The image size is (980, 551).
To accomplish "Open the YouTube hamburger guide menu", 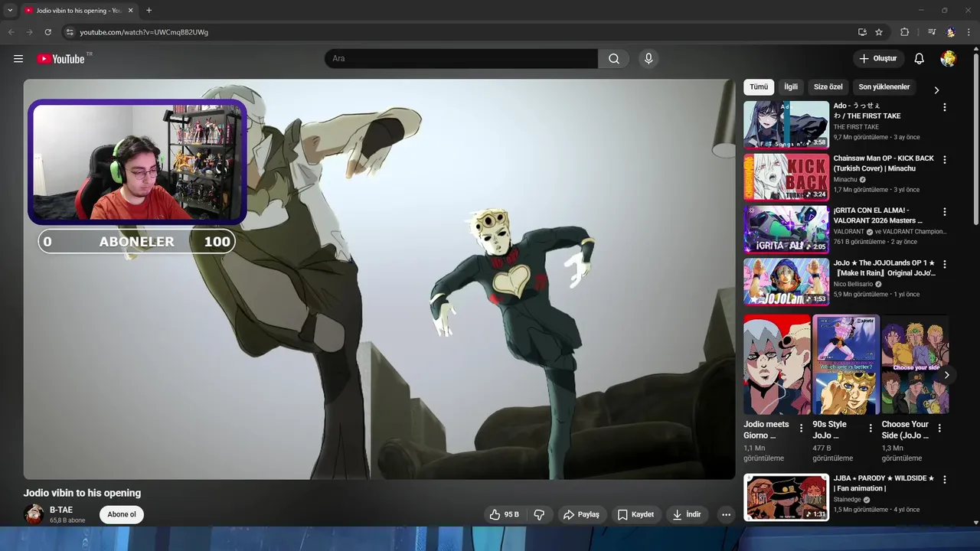I will coord(18,59).
